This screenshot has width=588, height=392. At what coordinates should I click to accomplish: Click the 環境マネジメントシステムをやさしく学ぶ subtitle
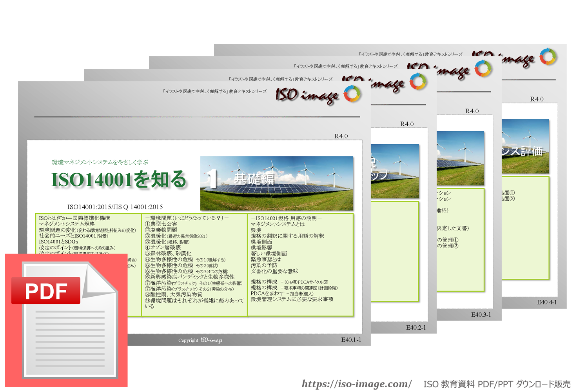[100, 162]
